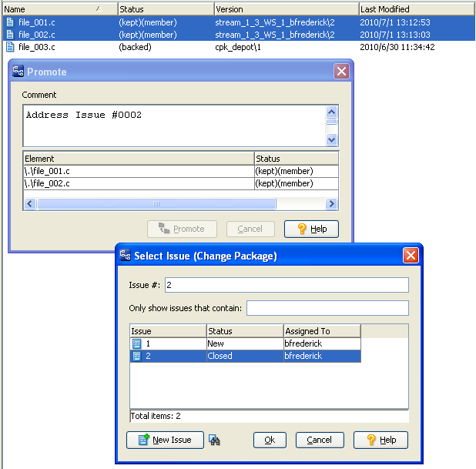The width and height of the screenshot is (476, 469).
Task: Click the file_001.c file icon
Action: (9, 23)
